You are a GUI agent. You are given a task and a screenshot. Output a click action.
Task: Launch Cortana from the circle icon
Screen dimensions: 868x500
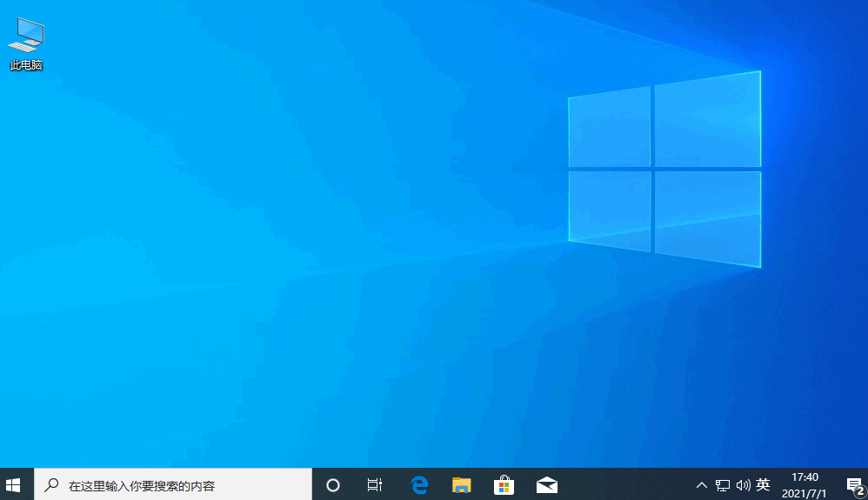pyautogui.click(x=332, y=485)
